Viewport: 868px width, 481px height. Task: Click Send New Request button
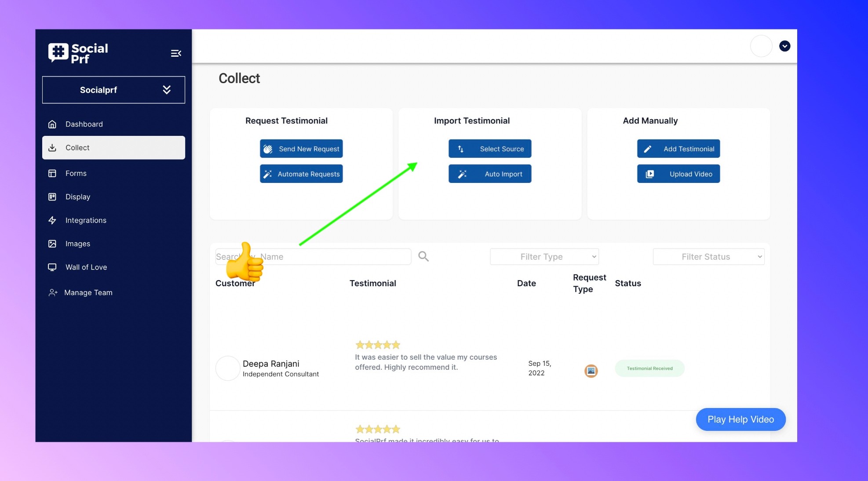pyautogui.click(x=301, y=149)
